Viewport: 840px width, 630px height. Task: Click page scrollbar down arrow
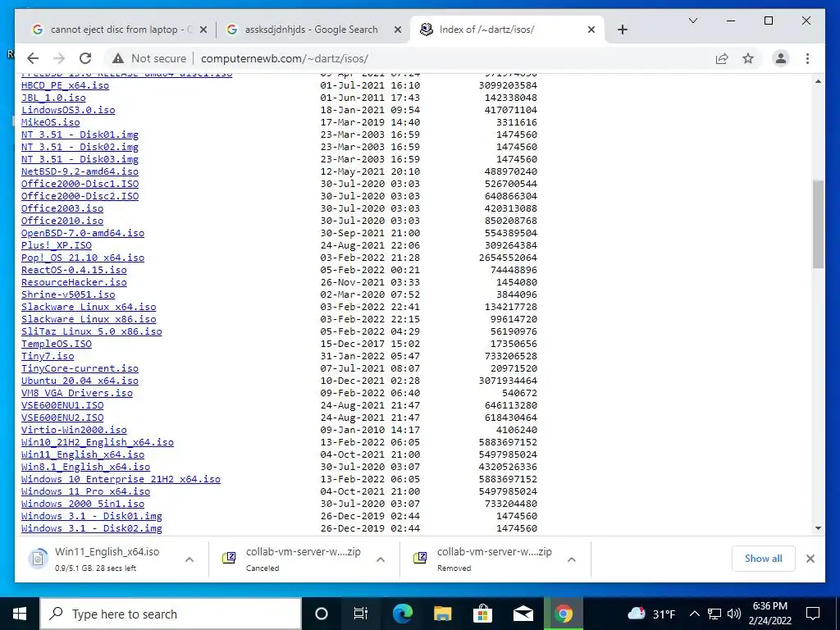818,529
